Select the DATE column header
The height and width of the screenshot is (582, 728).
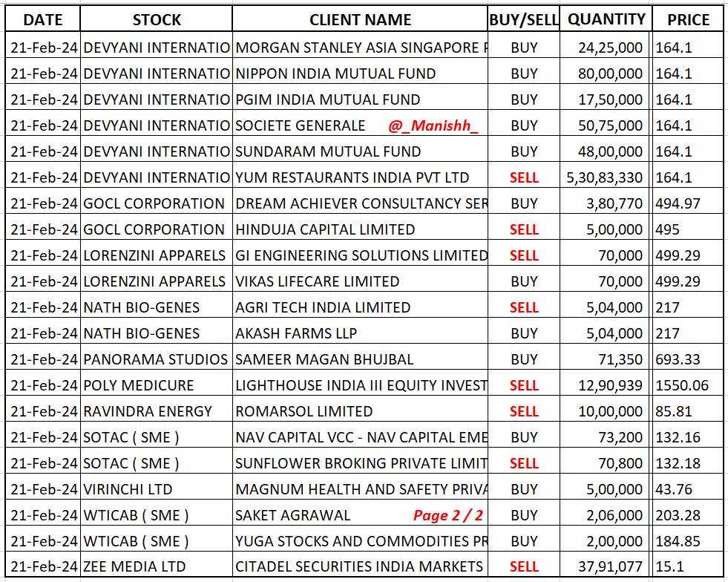(x=43, y=19)
